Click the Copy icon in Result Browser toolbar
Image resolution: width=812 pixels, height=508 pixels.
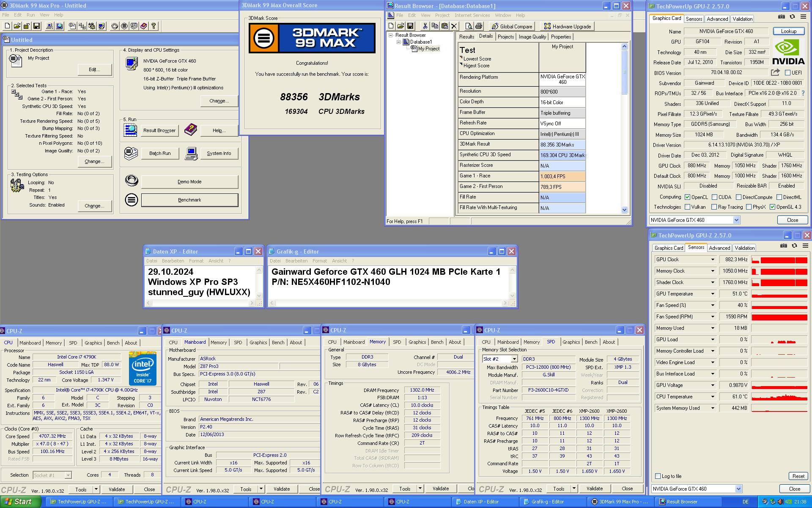click(435, 26)
